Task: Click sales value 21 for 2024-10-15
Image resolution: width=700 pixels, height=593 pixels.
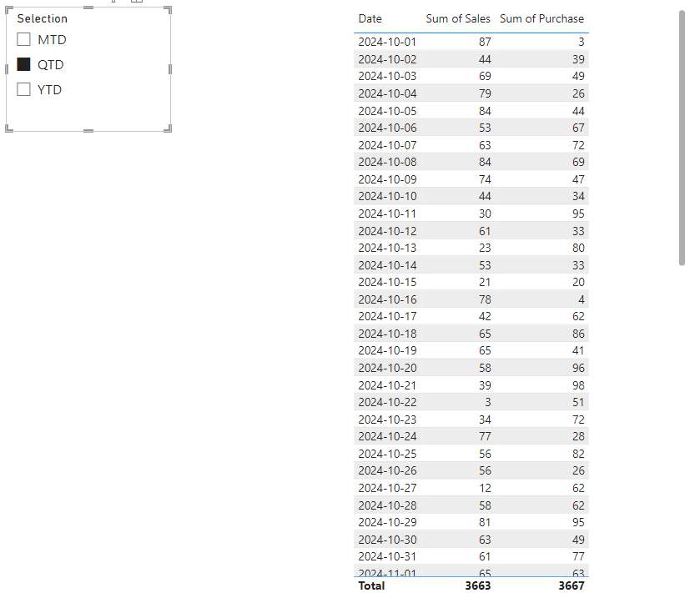Action: pos(485,283)
